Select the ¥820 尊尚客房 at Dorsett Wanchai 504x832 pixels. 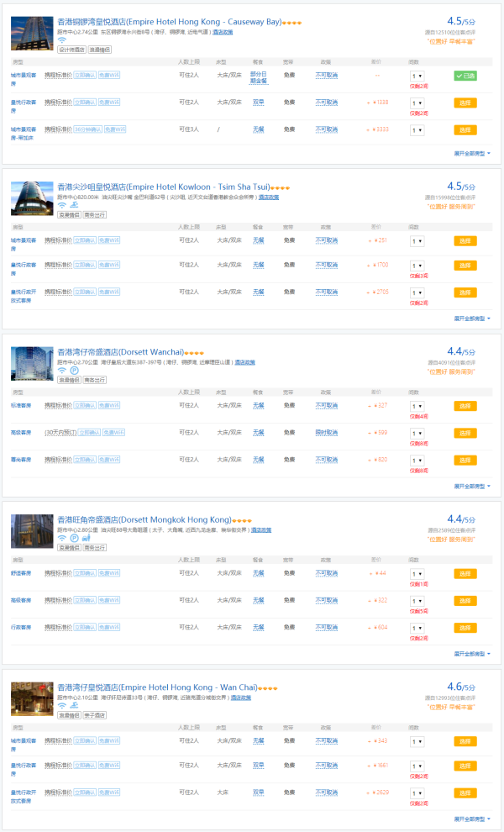tap(465, 460)
